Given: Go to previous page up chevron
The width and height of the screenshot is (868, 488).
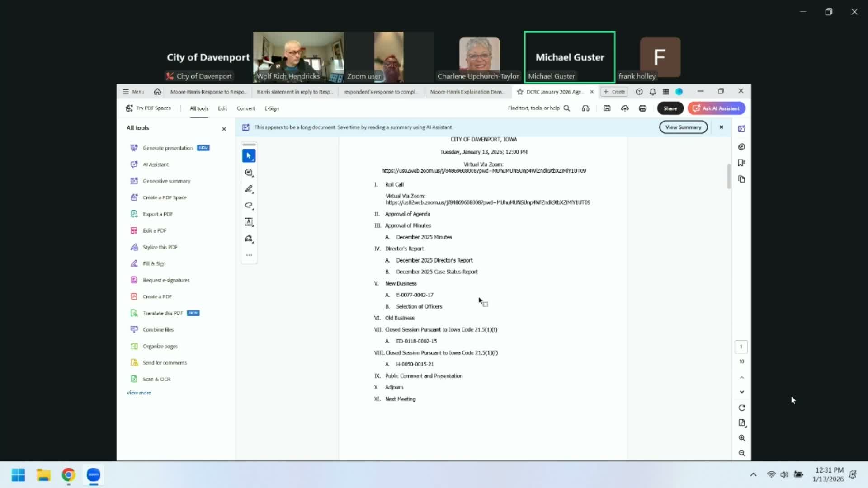Looking at the screenshot, I should tap(742, 377).
